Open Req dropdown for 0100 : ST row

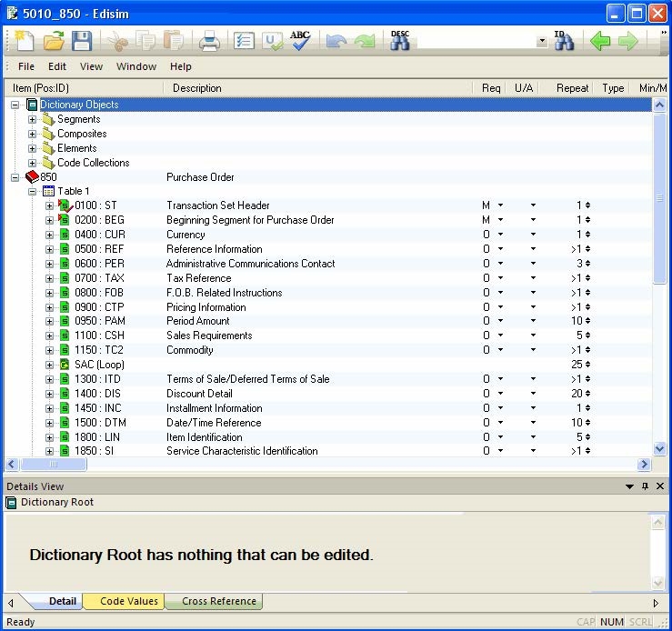point(500,205)
